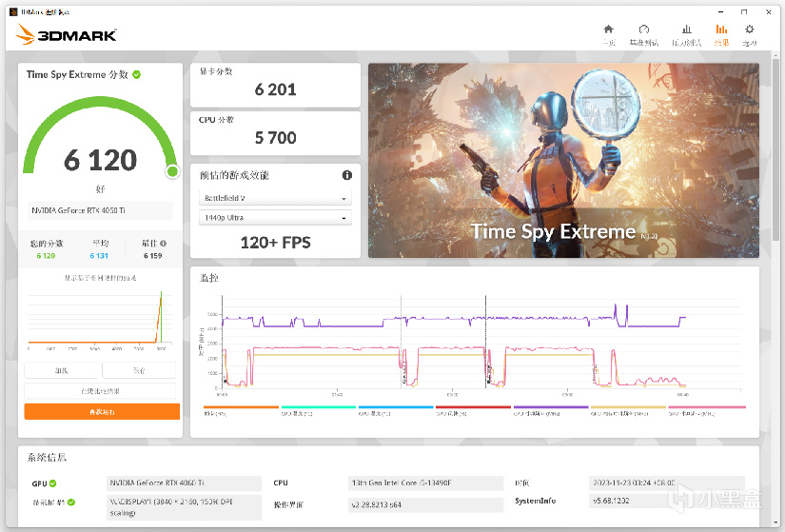785x532 pixels.
Task: Select the orange Results tab
Action: click(x=721, y=34)
